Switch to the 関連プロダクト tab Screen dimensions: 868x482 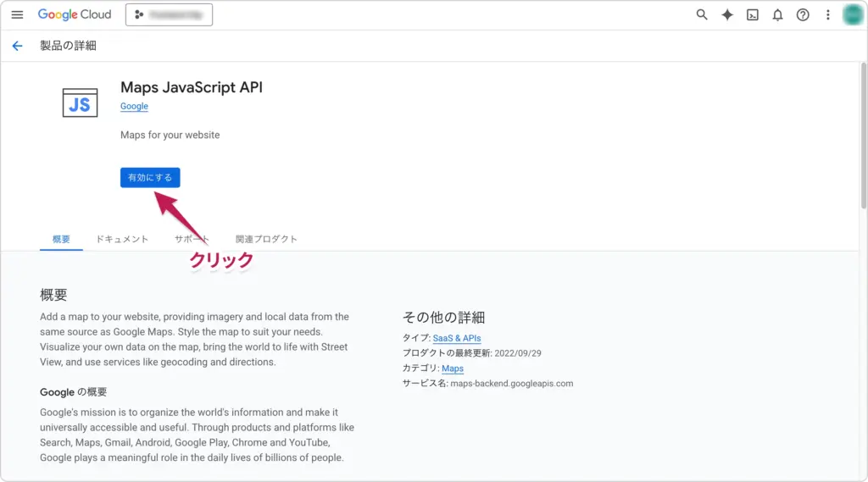click(266, 239)
